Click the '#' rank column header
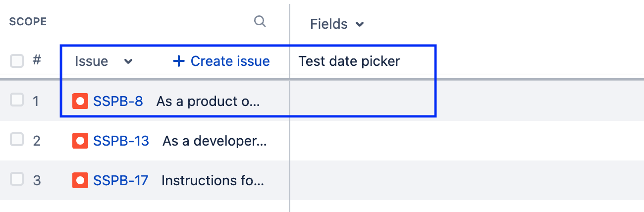This screenshot has width=644, height=212. click(x=37, y=60)
